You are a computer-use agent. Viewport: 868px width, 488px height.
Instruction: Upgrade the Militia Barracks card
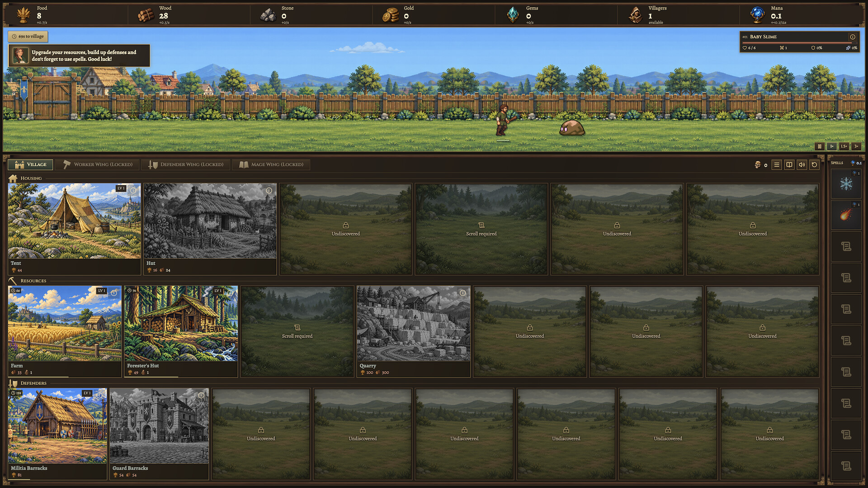pyautogui.click(x=57, y=434)
